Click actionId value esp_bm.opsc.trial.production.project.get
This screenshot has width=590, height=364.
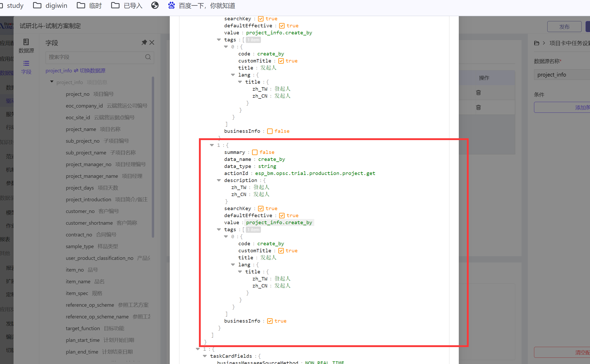tap(315, 173)
